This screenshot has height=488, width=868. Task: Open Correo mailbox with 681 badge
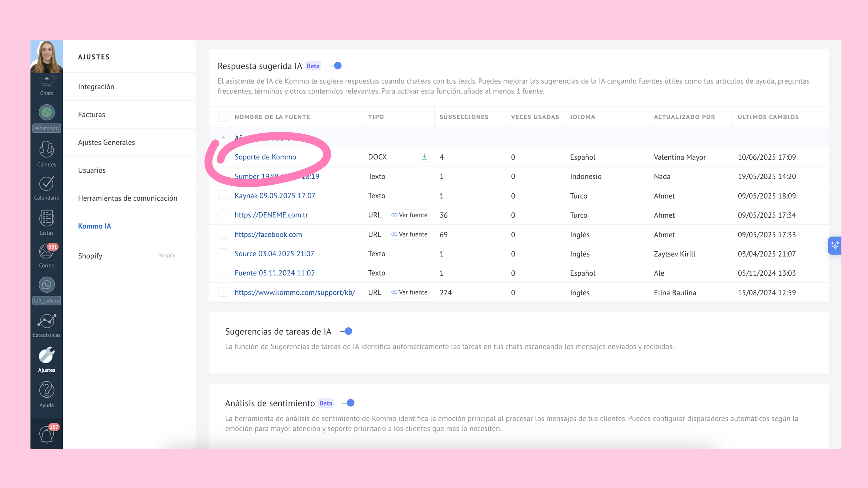coord(47,256)
